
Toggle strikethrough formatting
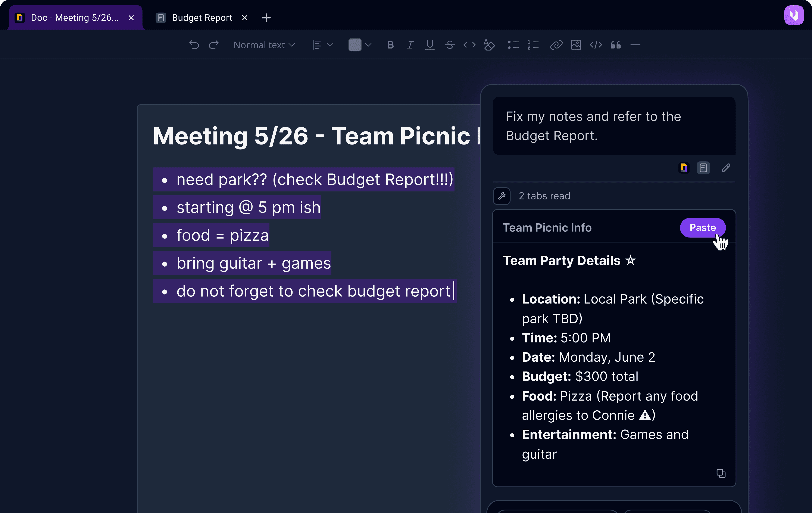point(450,45)
